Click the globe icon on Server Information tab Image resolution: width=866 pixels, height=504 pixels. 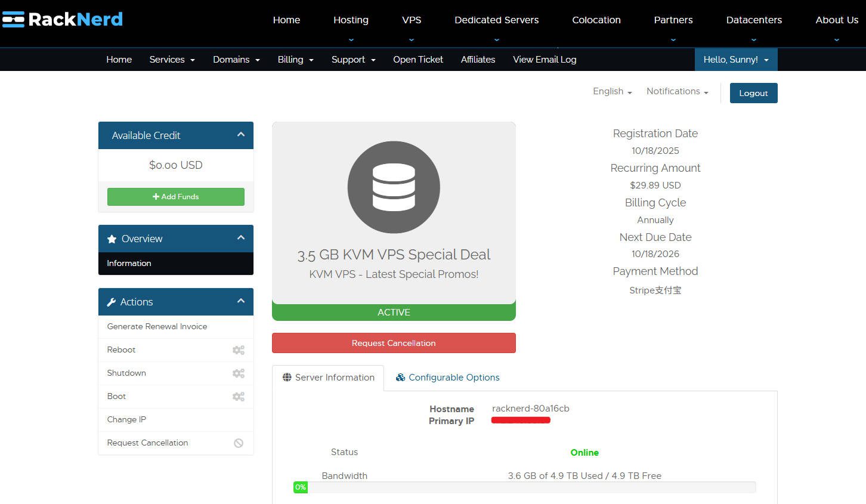click(x=287, y=378)
